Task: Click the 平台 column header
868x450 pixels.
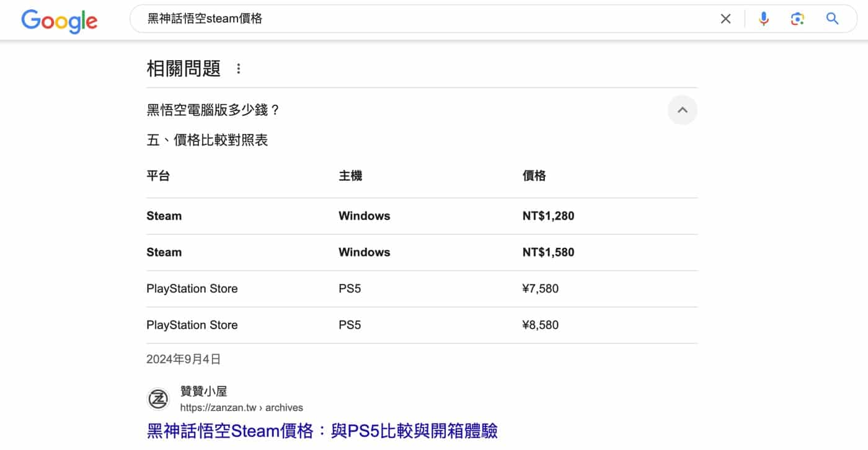Action: point(158,176)
